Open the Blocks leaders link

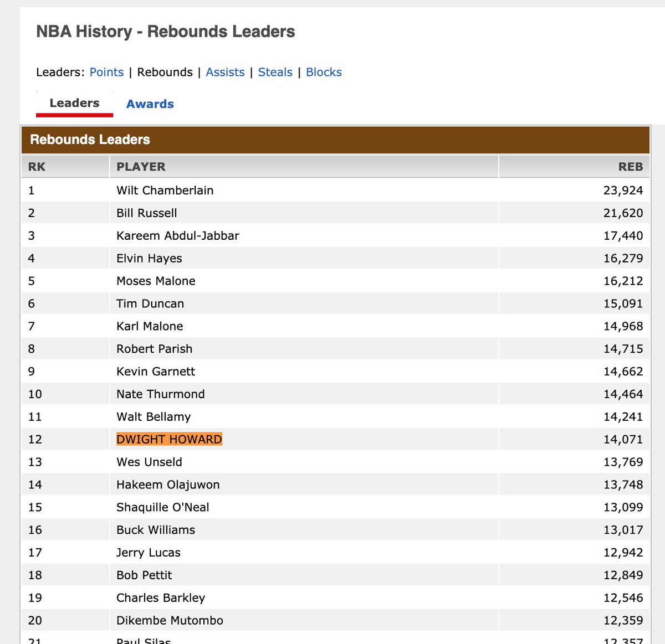(324, 72)
